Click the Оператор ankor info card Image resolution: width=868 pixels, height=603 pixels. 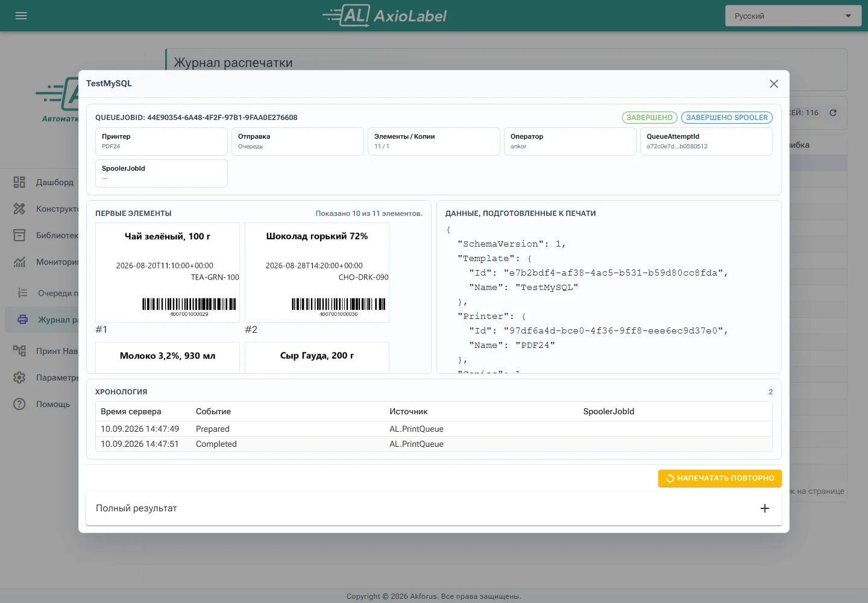(570, 141)
